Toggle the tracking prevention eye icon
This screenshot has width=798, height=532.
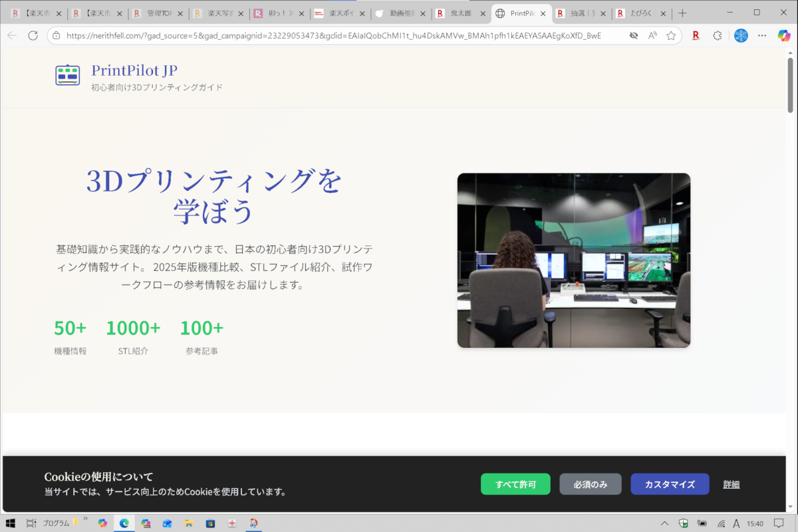coord(633,35)
